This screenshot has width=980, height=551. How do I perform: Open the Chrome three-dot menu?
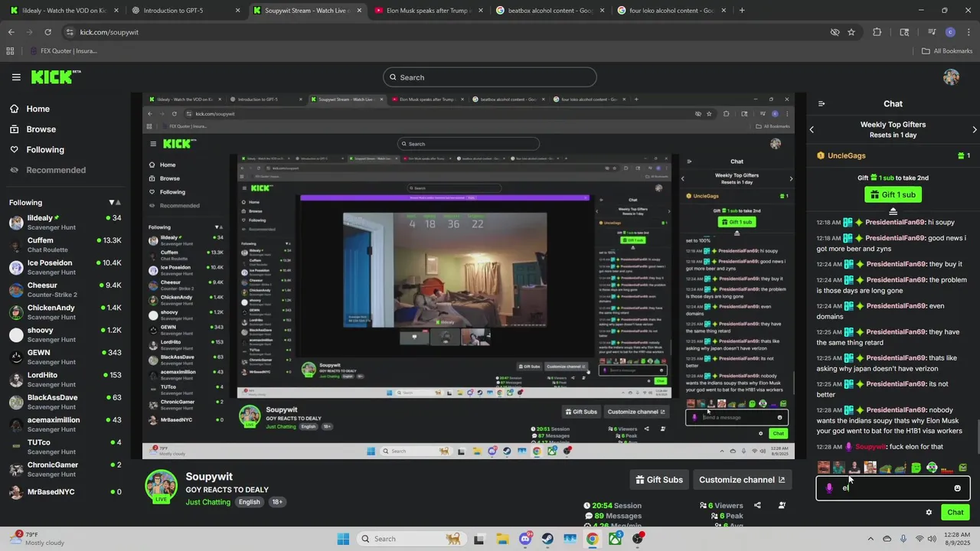coord(969,32)
